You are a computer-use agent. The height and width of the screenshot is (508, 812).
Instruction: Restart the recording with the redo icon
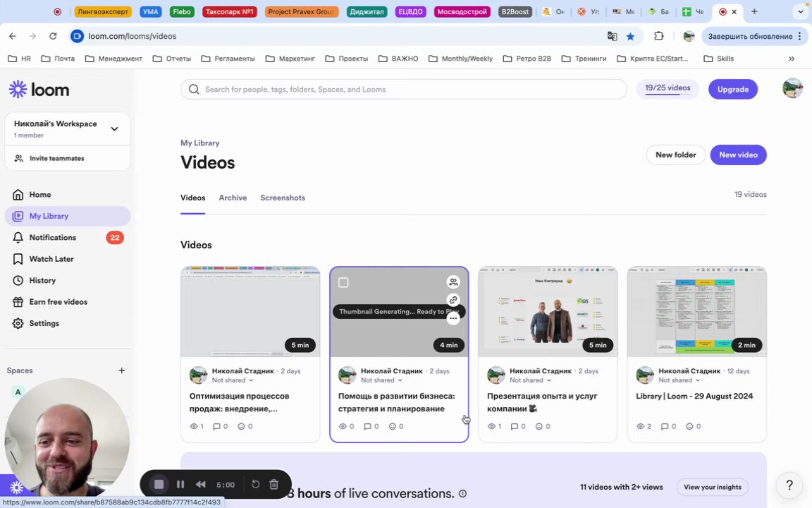click(255, 484)
